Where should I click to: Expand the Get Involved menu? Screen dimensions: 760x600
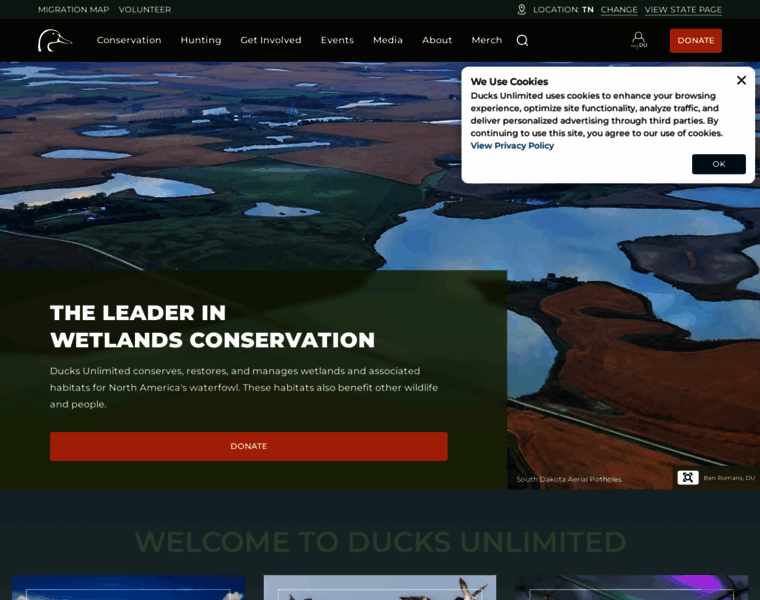tap(271, 40)
